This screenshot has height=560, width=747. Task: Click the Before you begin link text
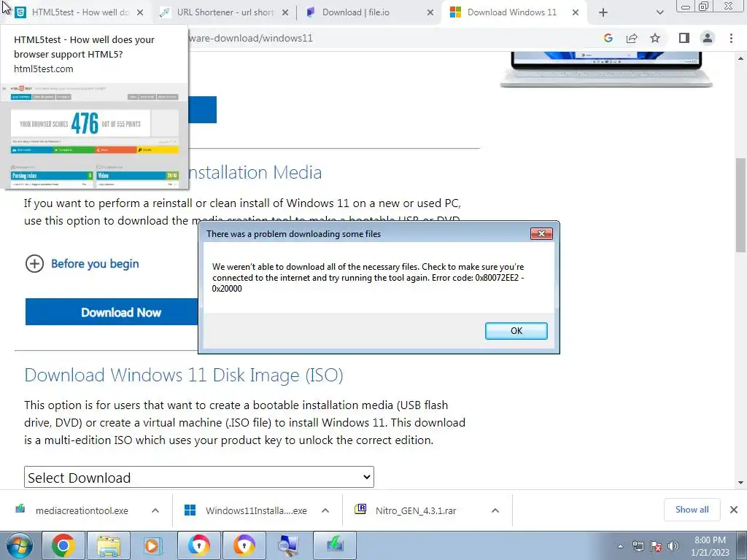(95, 263)
